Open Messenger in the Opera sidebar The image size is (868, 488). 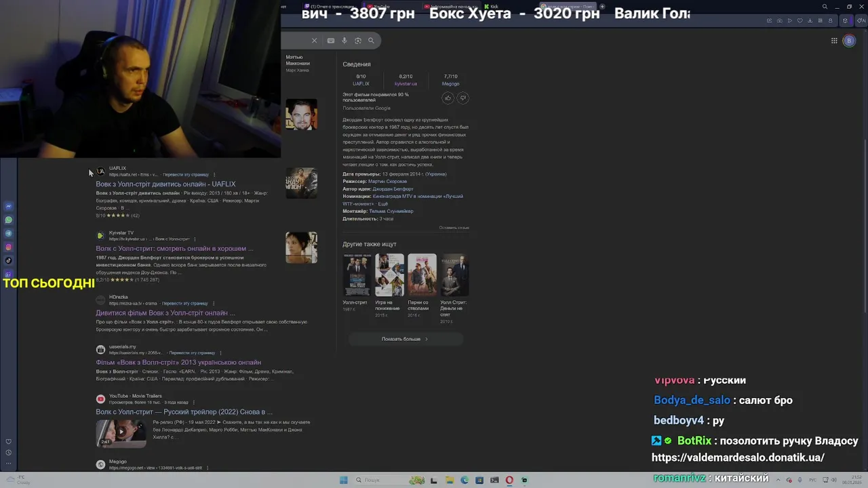(x=9, y=206)
